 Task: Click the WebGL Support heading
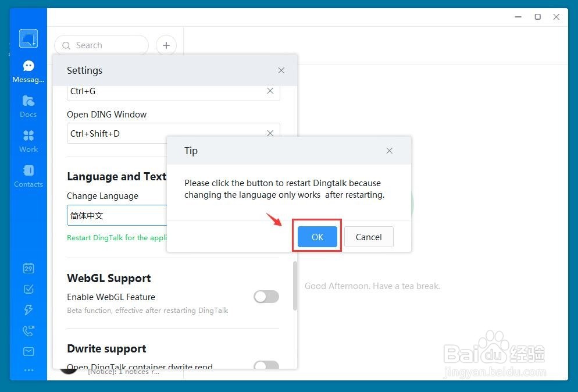109,278
